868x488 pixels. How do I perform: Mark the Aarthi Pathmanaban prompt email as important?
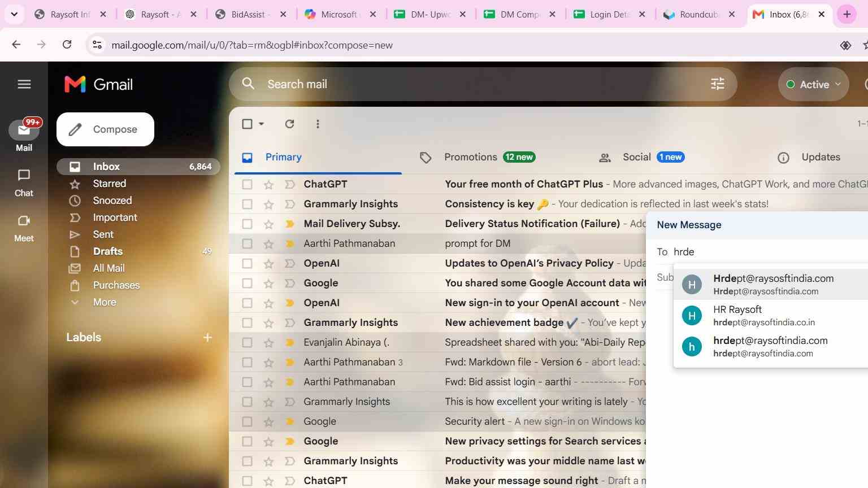tap(289, 243)
